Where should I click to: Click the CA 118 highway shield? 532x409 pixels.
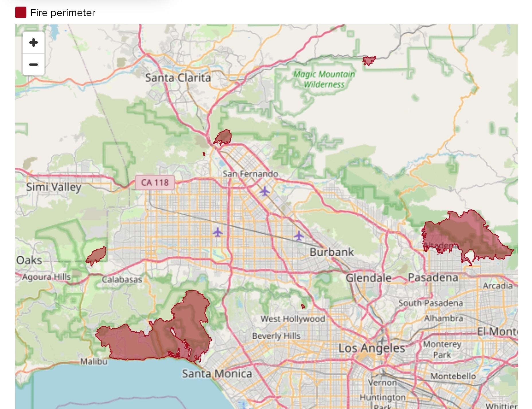pos(155,183)
